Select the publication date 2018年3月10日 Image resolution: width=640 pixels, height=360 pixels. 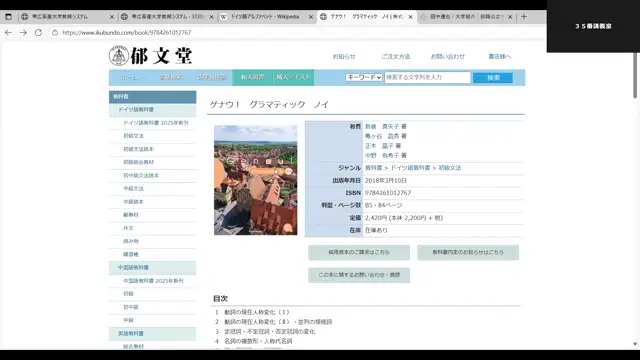(x=386, y=180)
